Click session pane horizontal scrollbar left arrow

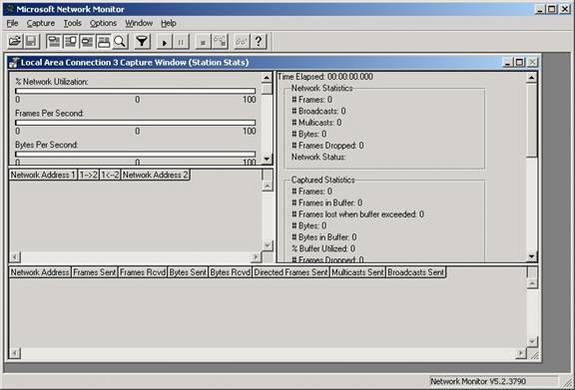point(15,257)
